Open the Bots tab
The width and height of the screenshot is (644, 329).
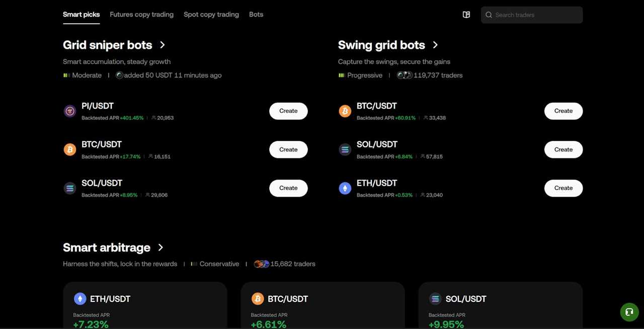[256, 14]
